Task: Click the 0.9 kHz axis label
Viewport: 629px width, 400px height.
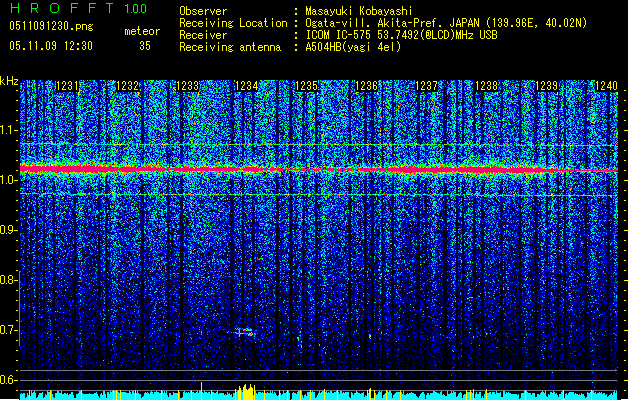Action: tap(9, 230)
